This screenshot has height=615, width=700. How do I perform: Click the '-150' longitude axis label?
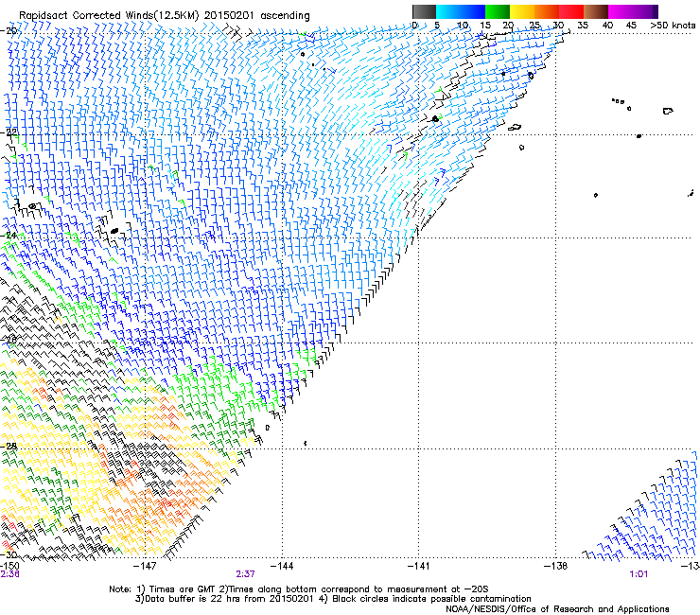9,566
